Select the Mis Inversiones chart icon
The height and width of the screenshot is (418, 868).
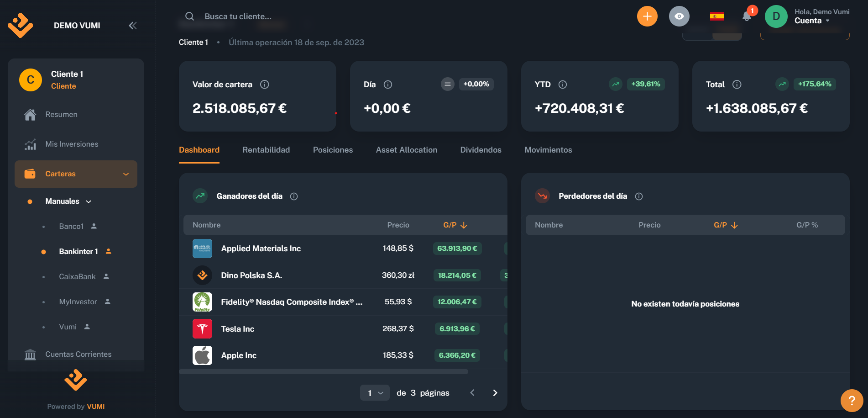coord(30,144)
